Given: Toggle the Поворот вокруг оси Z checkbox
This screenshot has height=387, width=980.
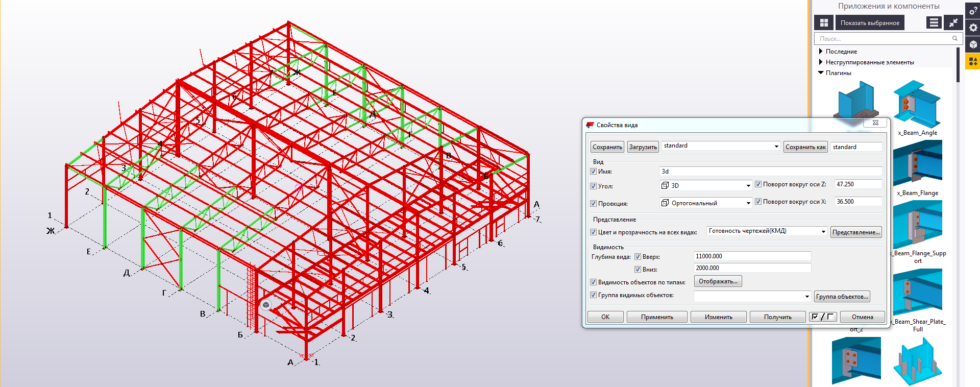Looking at the screenshot, I should (758, 184).
